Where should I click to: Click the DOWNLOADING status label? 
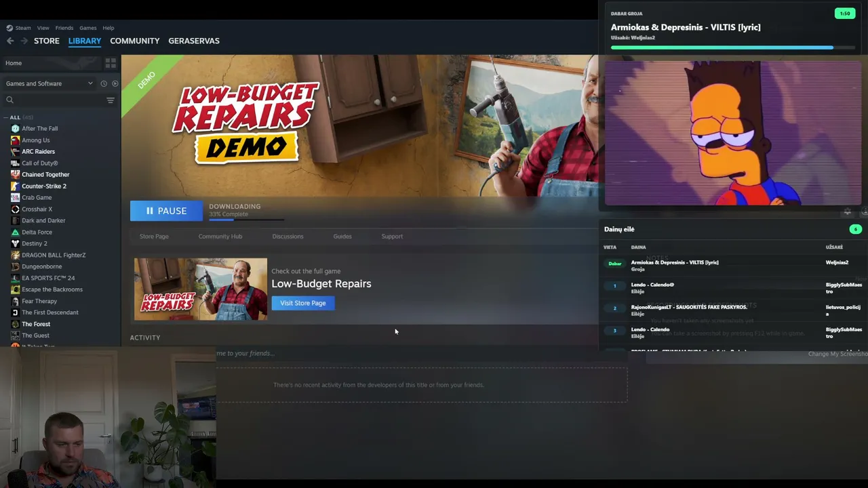235,207
